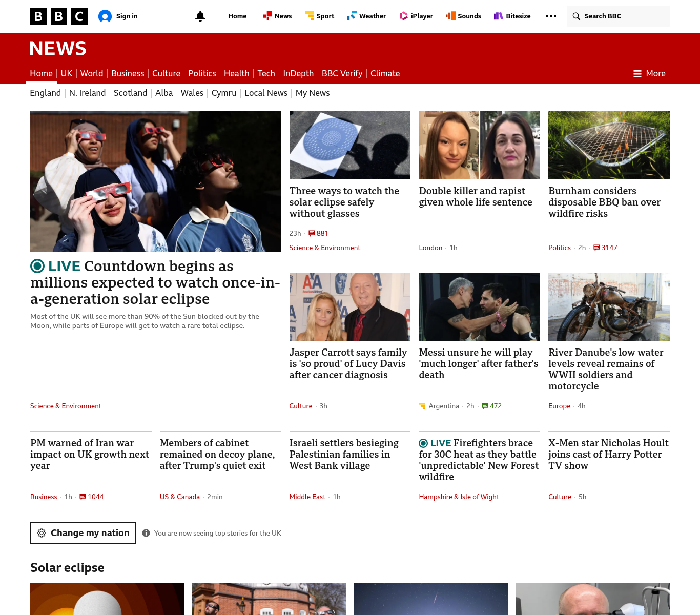The height and width of the screenshot is (615, 700).
Task: Open the Tech section
Action: 266,74
